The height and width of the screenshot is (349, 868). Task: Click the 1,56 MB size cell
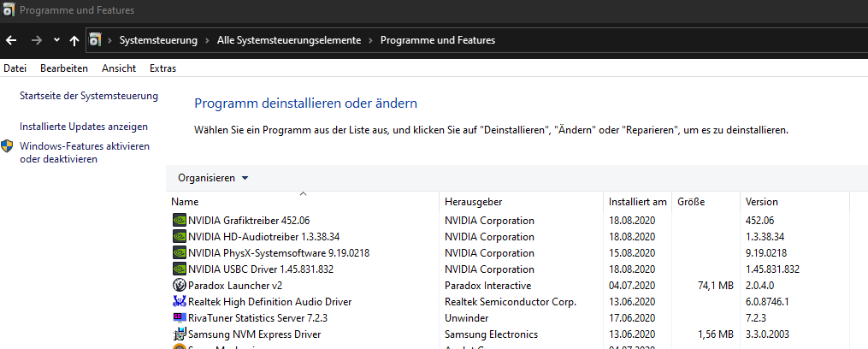715,334
